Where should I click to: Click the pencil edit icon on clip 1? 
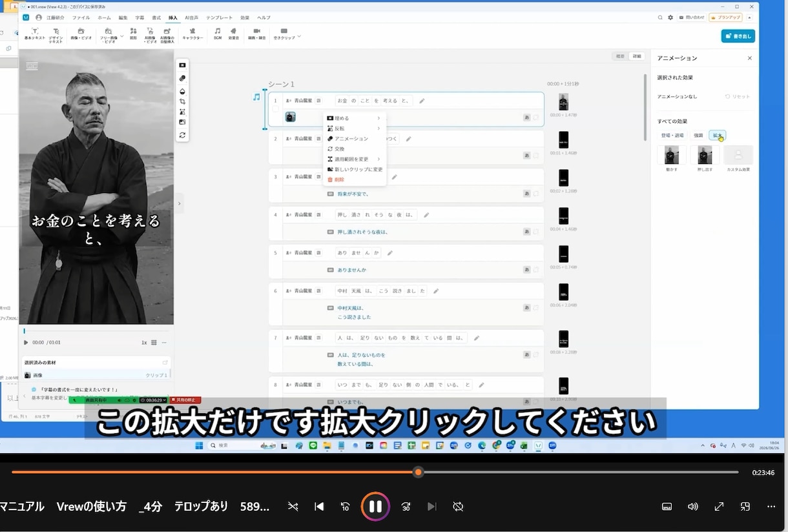point(422,101)
